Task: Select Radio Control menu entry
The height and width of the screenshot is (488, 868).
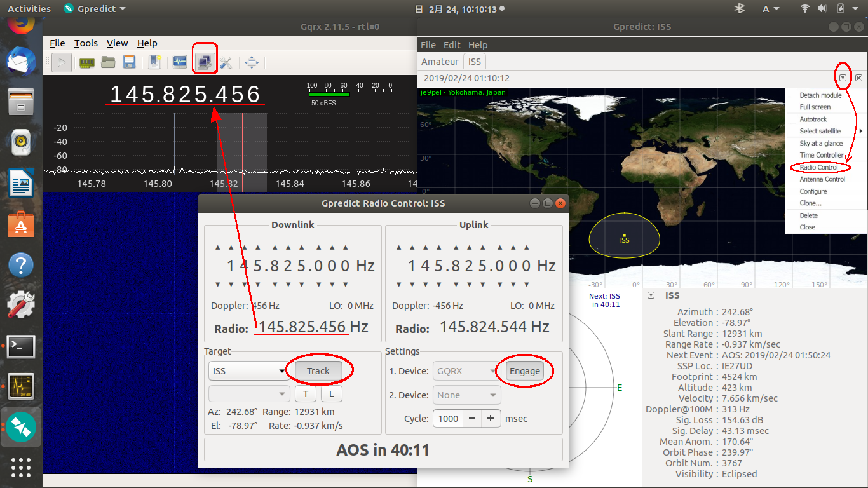Action: (x=818, y=168)
